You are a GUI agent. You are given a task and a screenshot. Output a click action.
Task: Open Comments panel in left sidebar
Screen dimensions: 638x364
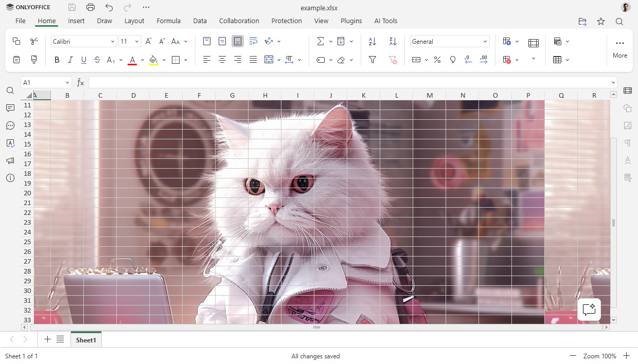click(10, 108)
